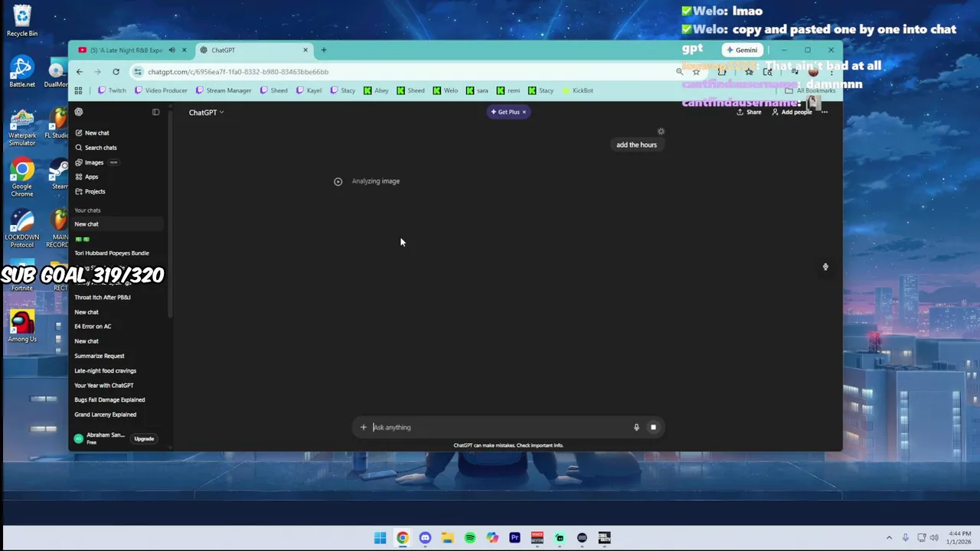Image resolution: width=980 pixels, height=551 pixels.
Task: Open the Welo Kick bookmark
Action: pos(446,90)
